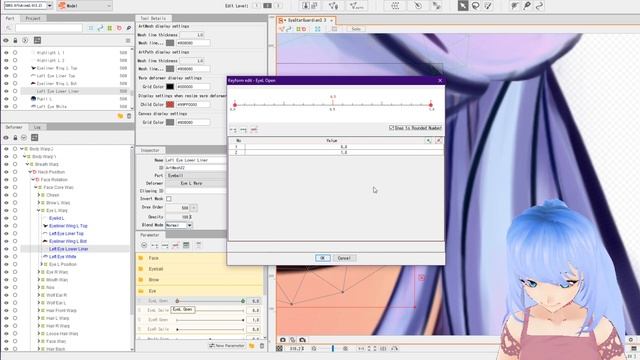
Task: Expand the Hair Front Warp deformer
Action: 39,310
